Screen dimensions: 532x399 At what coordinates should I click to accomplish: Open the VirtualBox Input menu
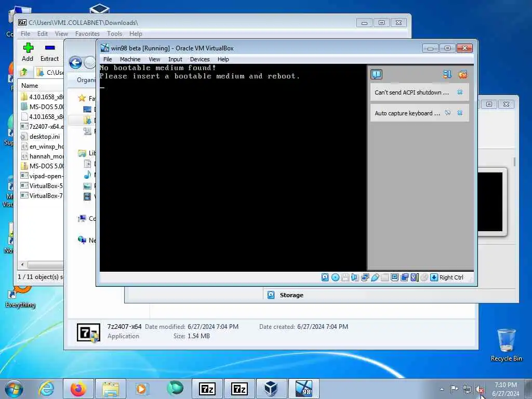click(x=175, y=59)
